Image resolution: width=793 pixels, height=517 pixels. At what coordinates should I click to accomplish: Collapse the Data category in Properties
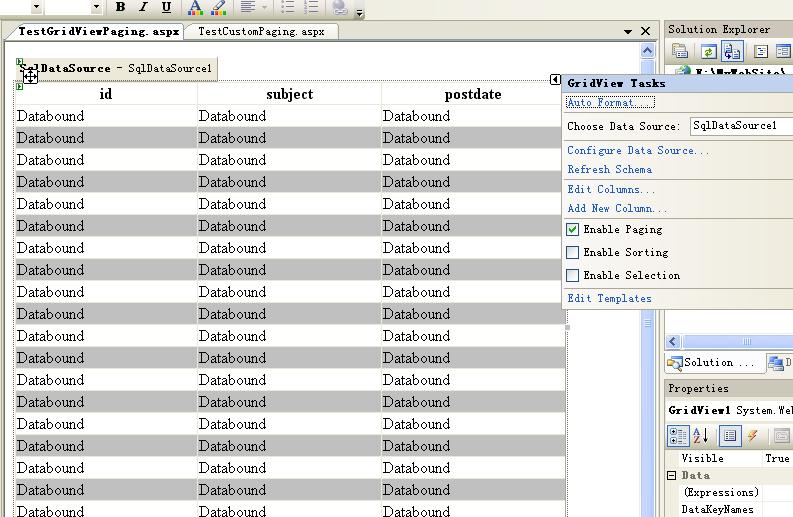(x=672, y=476)
